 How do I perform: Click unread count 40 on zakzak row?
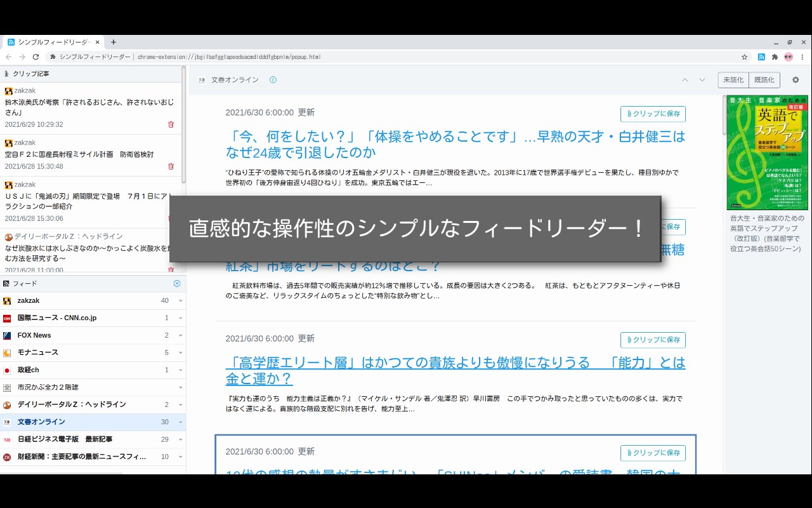click(x=165, y=301)
